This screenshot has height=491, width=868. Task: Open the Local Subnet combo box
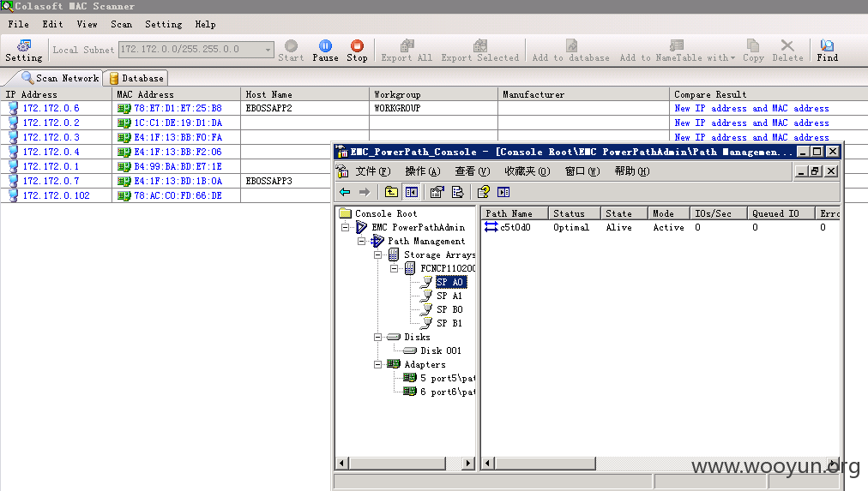coord(196,49)
